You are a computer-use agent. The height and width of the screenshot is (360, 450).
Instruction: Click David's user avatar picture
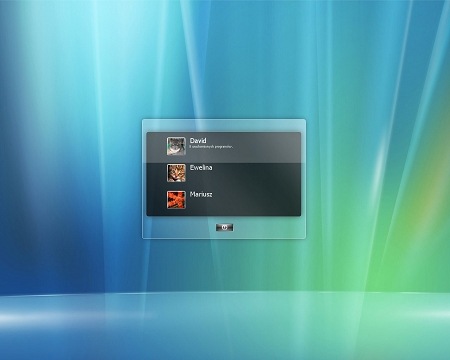pos(176,146)
